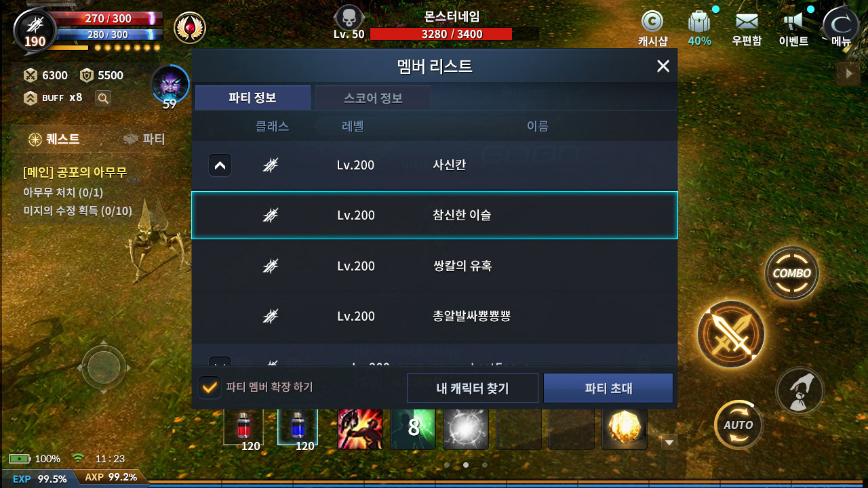This screenshot has width=868, height=488.
Task: Click the 내 캐릭터 찾기 button
Action: click(473, 388)
